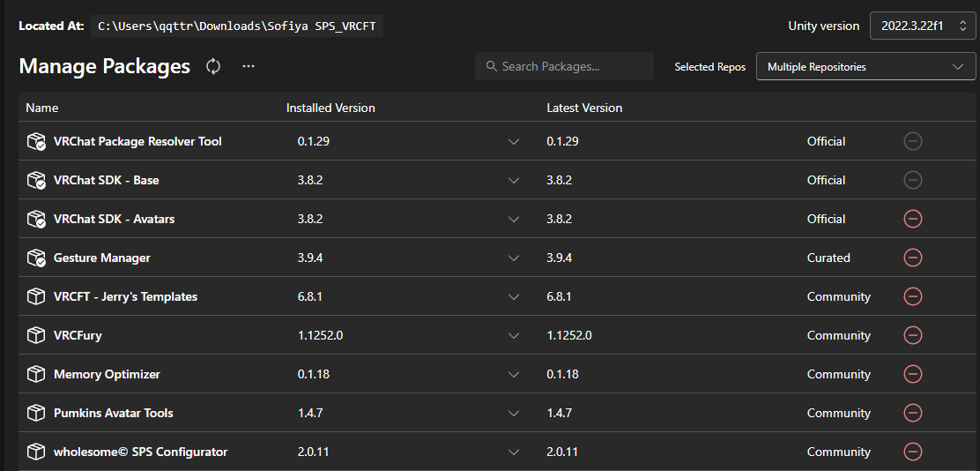
Task: Remove the Memory Optimizer package
Action: pos(913,374)
